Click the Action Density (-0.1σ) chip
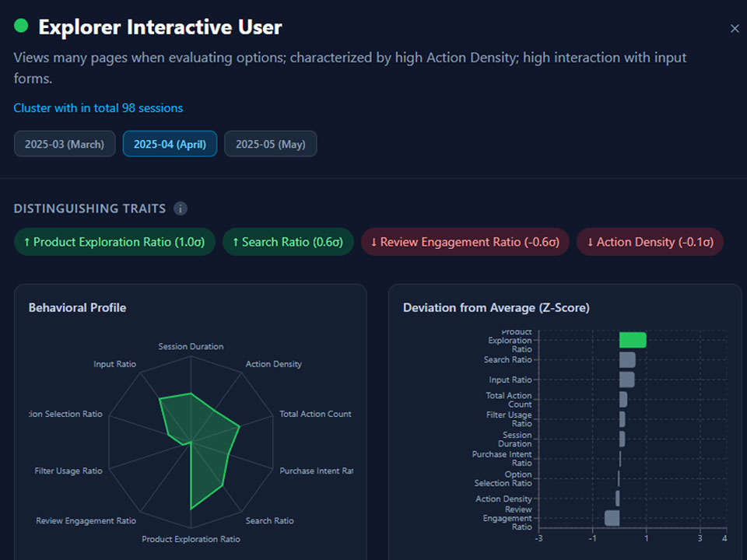This screenshot has width=747, height=560. [x=650, y=242]
